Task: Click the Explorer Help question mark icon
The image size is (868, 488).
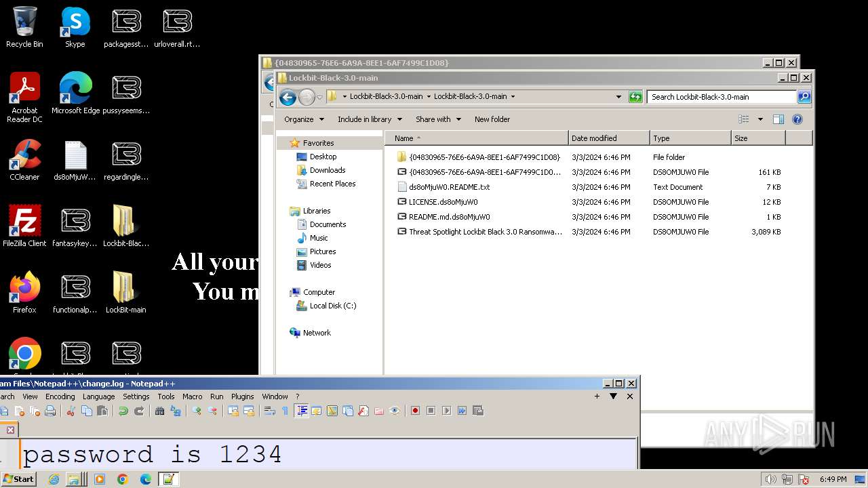Action: click(797, 119)
